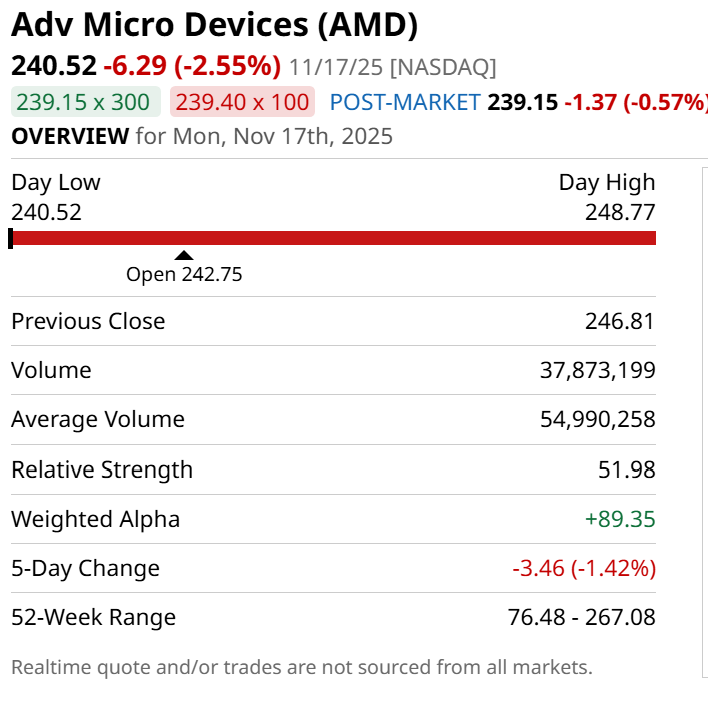
Task: Select the OVERVIEW heading
Action: coord(69,136)
